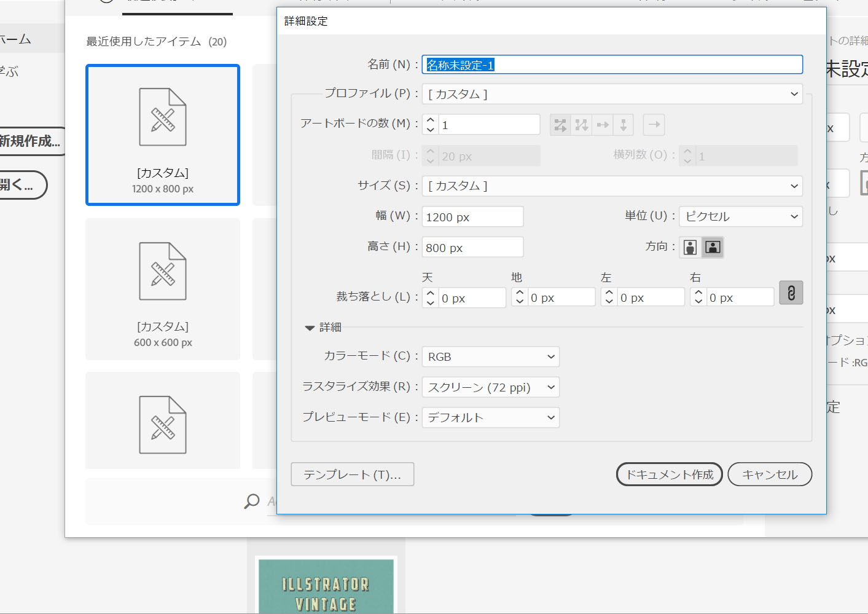
Task: Open the プロファイル dropdown
Action: pos(612,94)
